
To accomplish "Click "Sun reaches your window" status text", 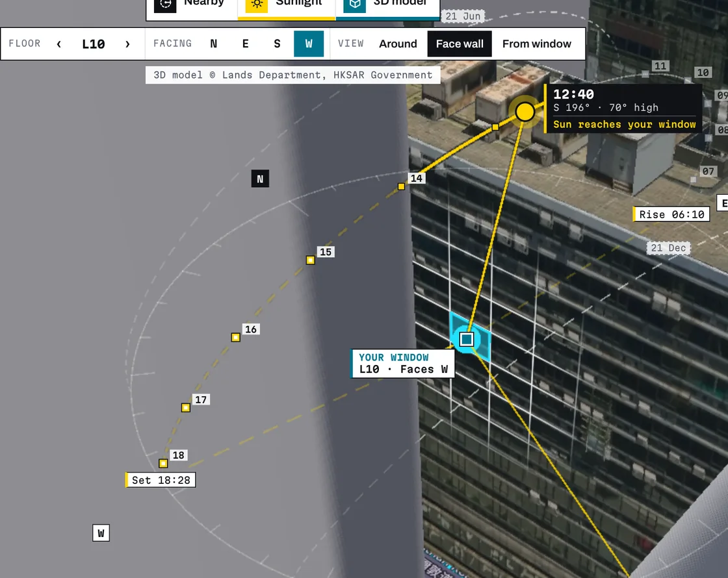I will pos(625,124).
